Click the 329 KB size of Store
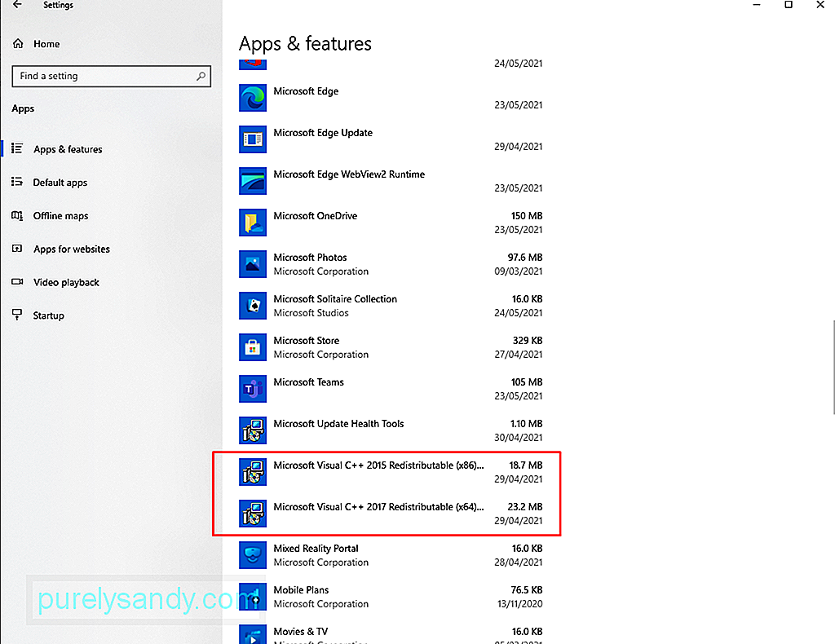Image resolution: width=835 pixels, height=644 pixels. tap(528, 340)
